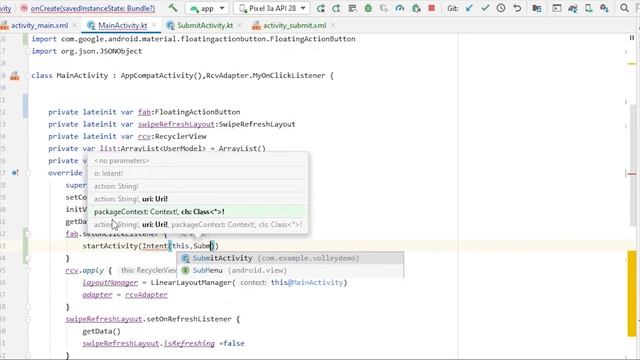Click the yellow warning block on the error stripe

[x=632, y=294]
